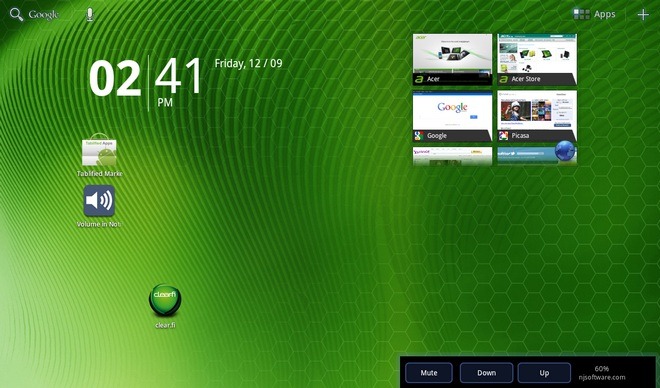This screenshot has width=660, height=388.
Task: Tap the Mute volume button
Action: [x=429, y=373]
